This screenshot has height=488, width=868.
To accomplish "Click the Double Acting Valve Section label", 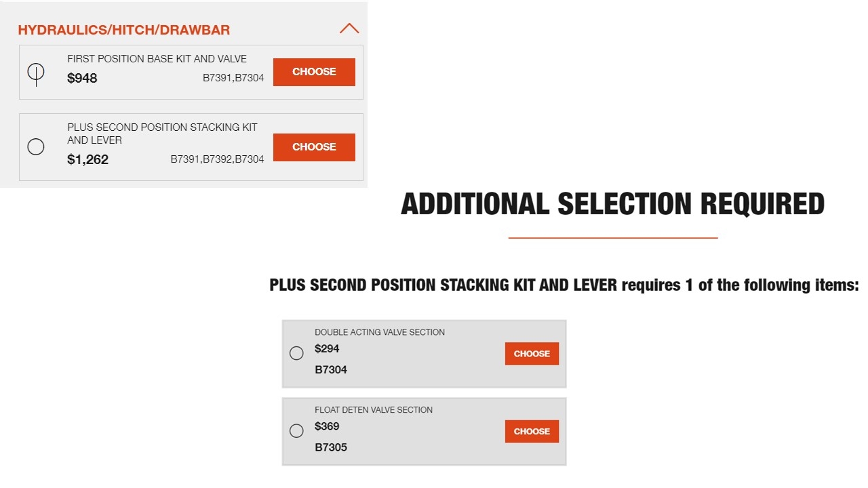I will [380, 332].
